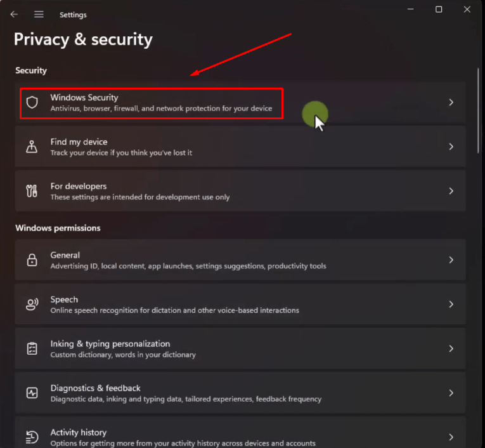485x448 pixels.
Task: Click the Speech microphone icon
Action: point(32,305)
